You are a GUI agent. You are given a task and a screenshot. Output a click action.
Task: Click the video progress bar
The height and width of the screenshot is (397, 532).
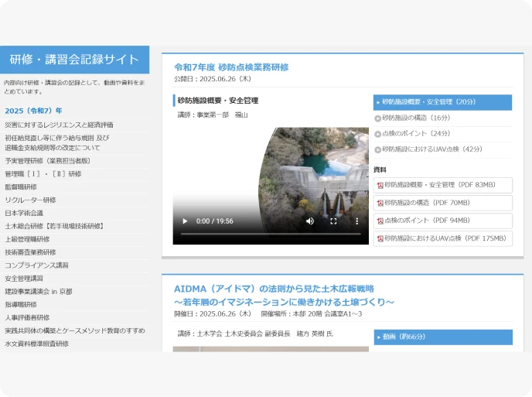[271, 234]
